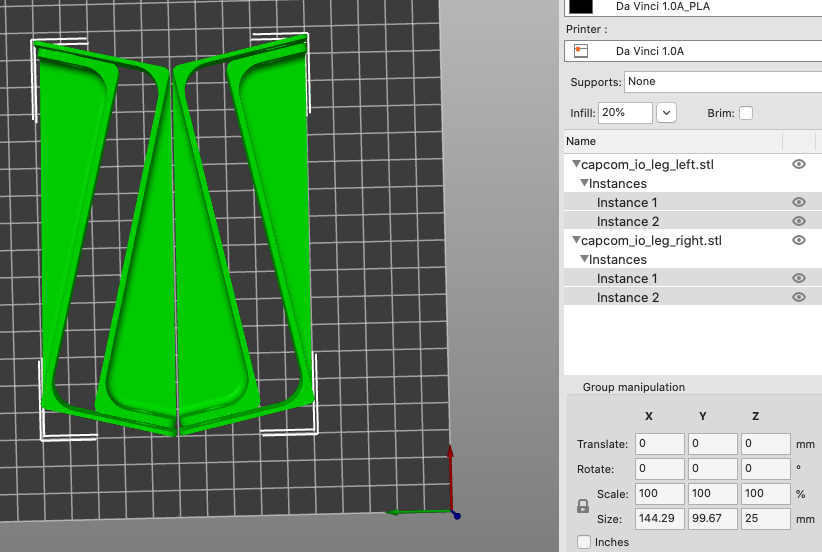Toggle visibility of capcom_io_leg_left.stl
Screen dimensions: 822x552
(798, 164)
